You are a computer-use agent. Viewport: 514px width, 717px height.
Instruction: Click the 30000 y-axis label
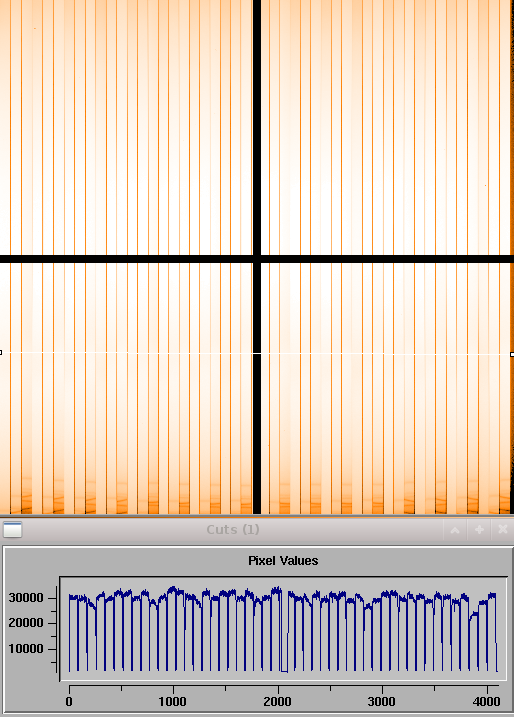26,598
